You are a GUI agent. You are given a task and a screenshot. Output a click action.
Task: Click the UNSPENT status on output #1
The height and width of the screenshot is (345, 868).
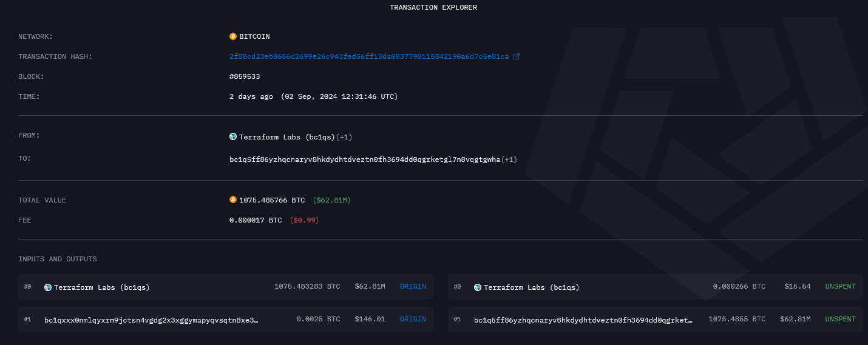(x=840, y=319)
